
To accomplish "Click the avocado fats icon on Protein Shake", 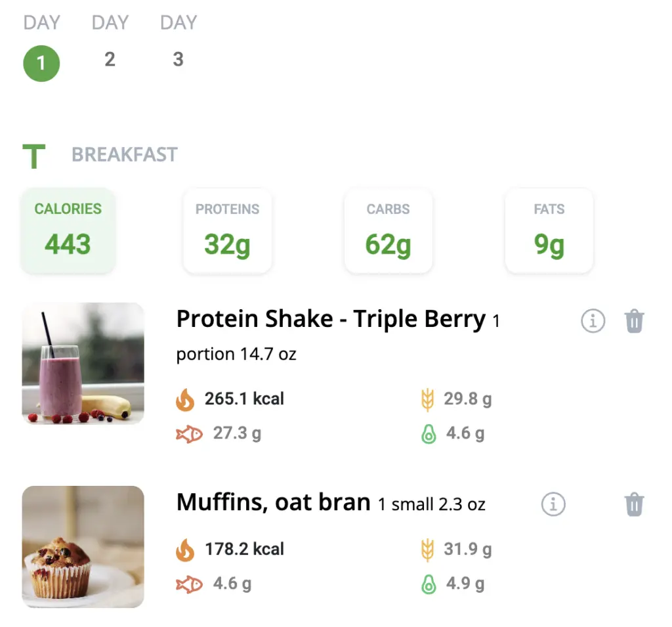I will (428, 433).
